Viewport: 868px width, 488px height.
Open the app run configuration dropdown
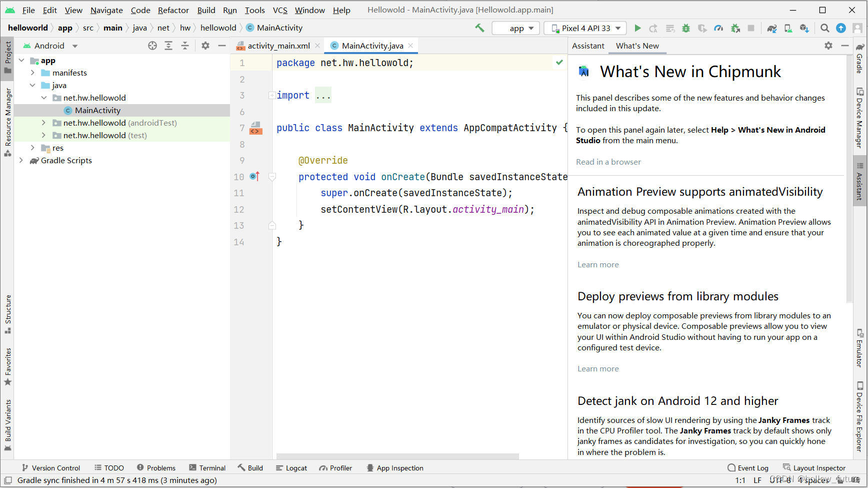(516, 28)
